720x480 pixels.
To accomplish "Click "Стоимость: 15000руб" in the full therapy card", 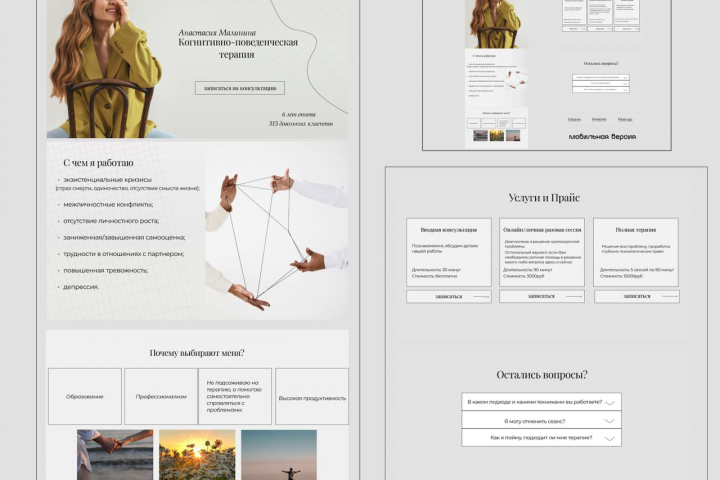I will [621, 276].
